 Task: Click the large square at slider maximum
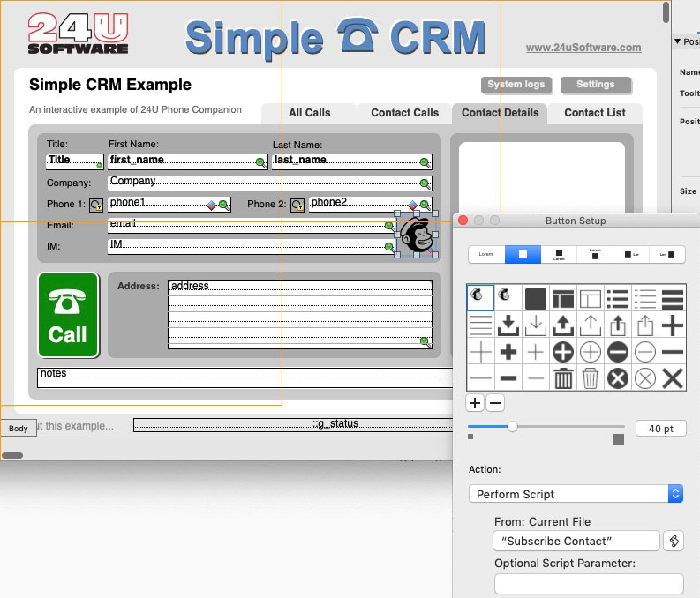[x=619, y=439]
